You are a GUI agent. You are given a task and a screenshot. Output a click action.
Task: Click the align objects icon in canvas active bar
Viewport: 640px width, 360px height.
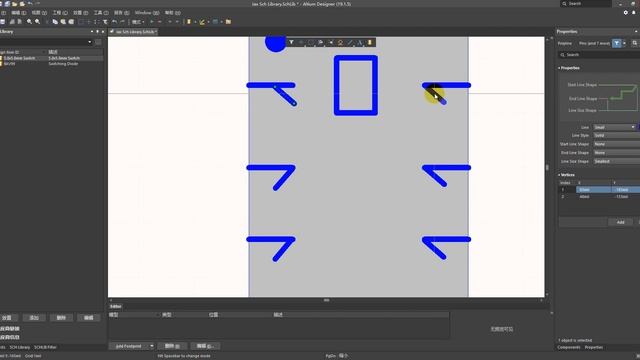(321, 42)
